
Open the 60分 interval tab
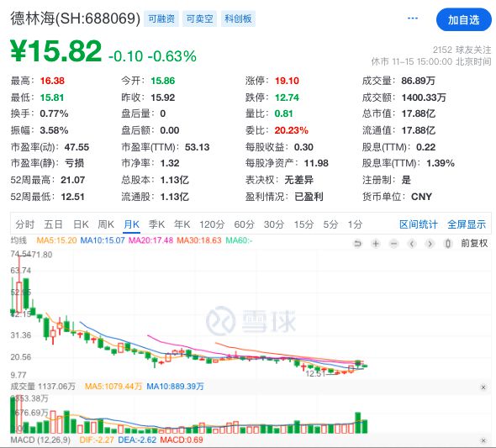(244, 224)
